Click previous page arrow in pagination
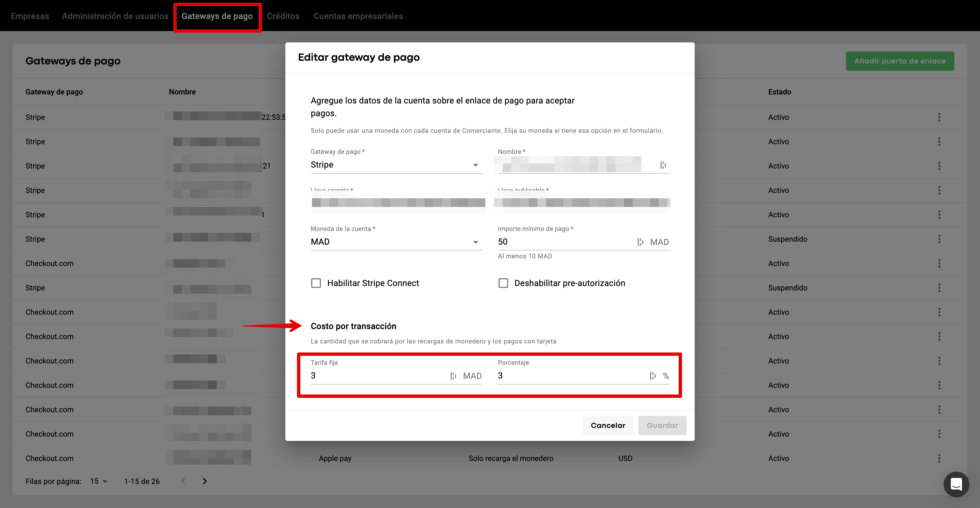Image resolution: width=980 pixels, height=508 pixels. (183, 481)
